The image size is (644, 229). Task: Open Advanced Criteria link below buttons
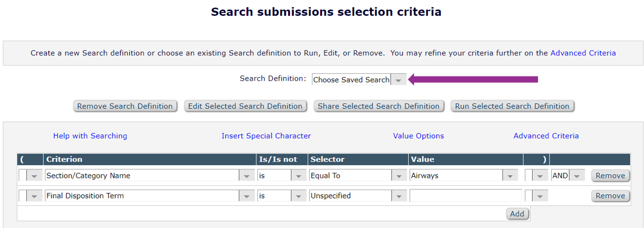[x=546, y=136]
